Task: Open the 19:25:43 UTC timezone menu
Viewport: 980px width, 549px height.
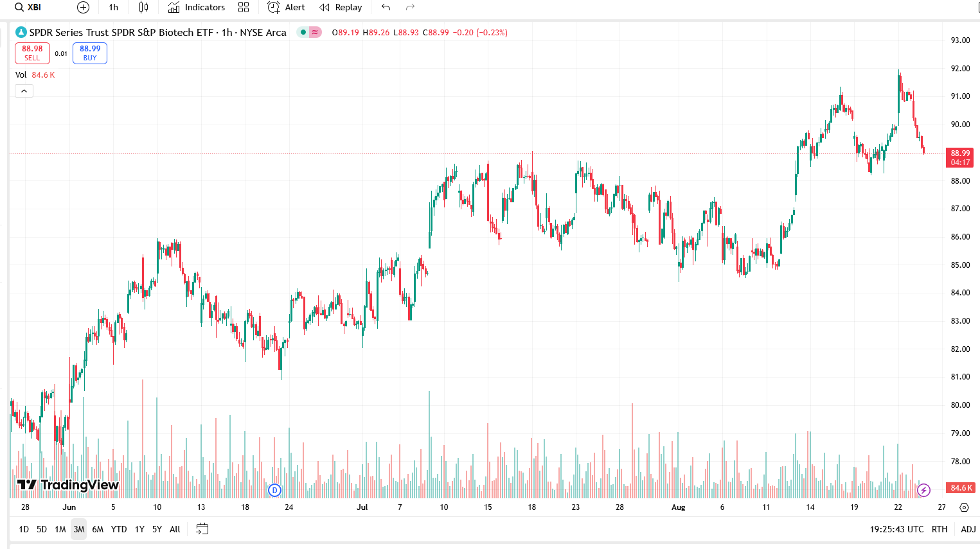Action: tap(897, 529)
